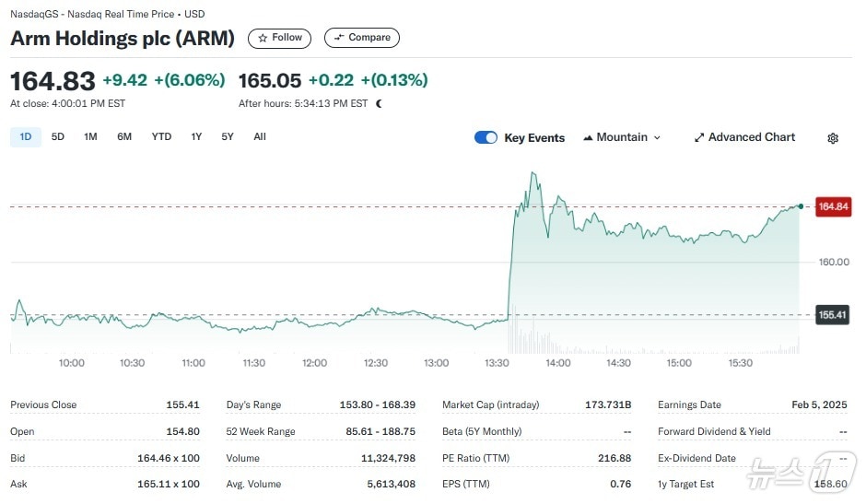This screenshot has width=866, height=504.
Task: Click Market Cap value 173.731B
Action: coord(608,404)
